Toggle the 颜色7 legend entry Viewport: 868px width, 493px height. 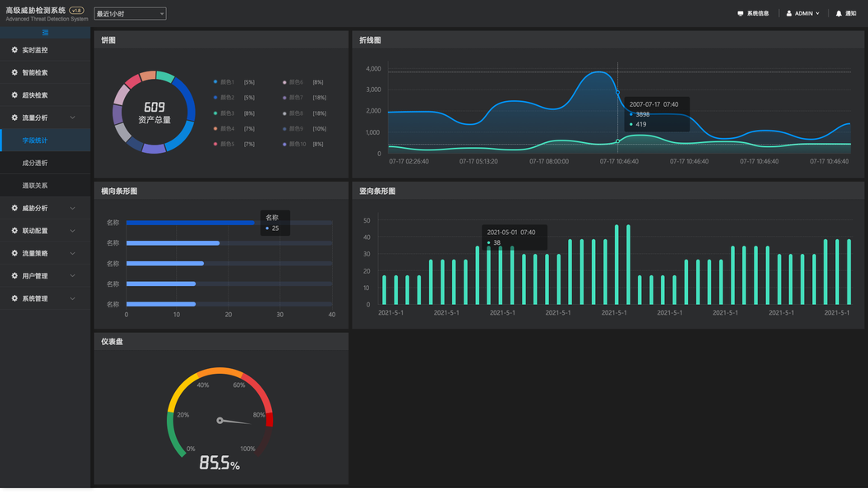[x=304, y=98]
